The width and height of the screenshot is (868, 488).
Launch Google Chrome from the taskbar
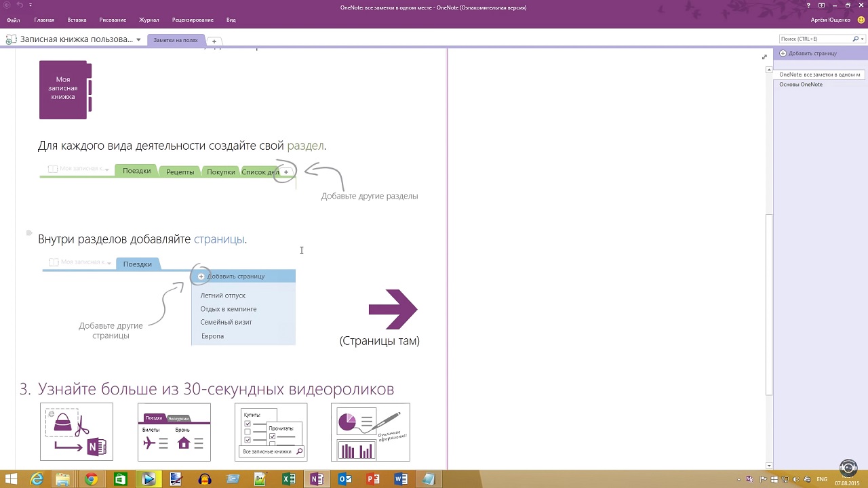(x=91, y=479)
